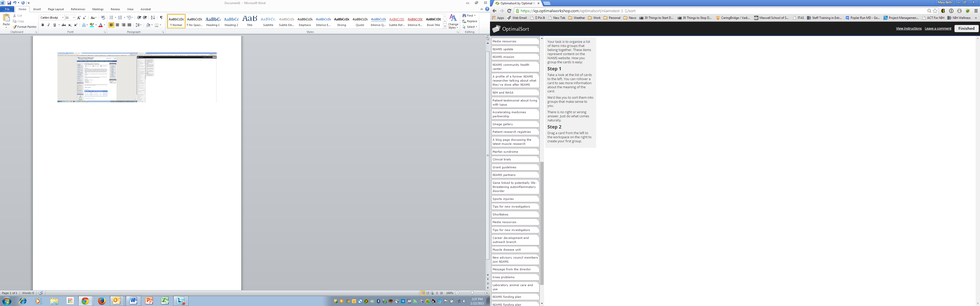Click Chrome's reload page icon

509,11
